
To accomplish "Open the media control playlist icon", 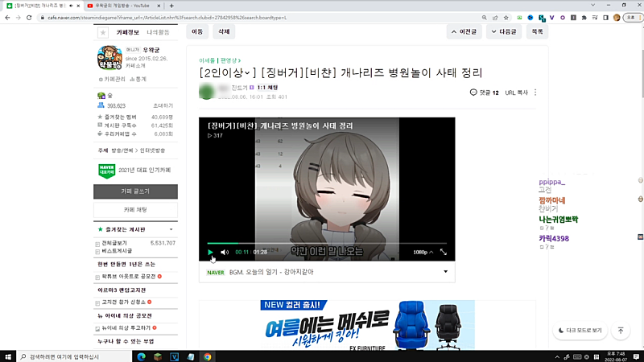I will 595,18.
